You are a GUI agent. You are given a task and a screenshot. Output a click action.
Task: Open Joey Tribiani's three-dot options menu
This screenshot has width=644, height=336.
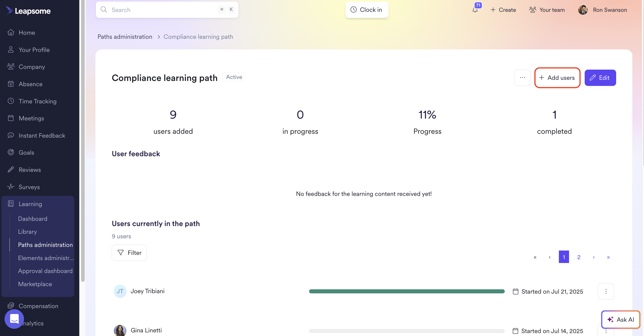point(606,291)
